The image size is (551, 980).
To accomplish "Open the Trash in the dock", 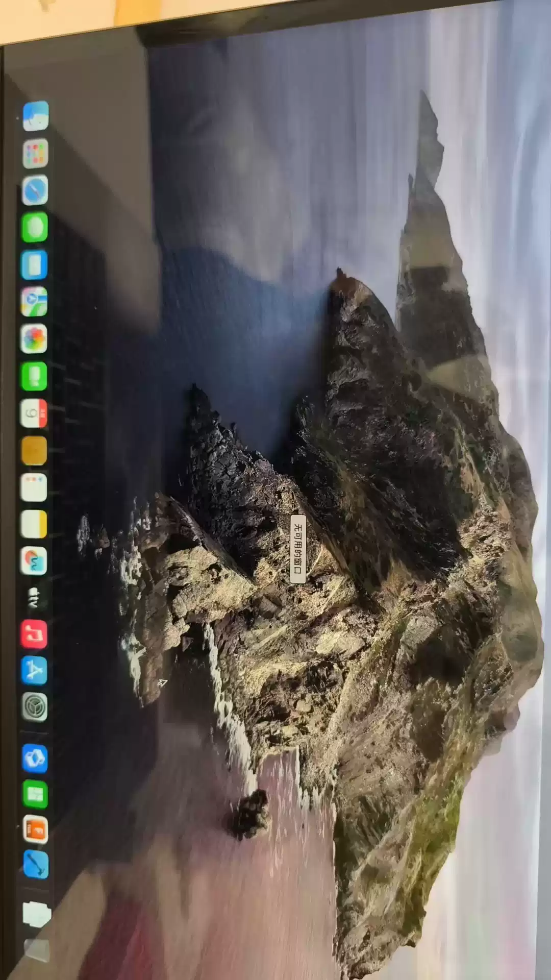I will pyautogui.click(x=37, y=949).
